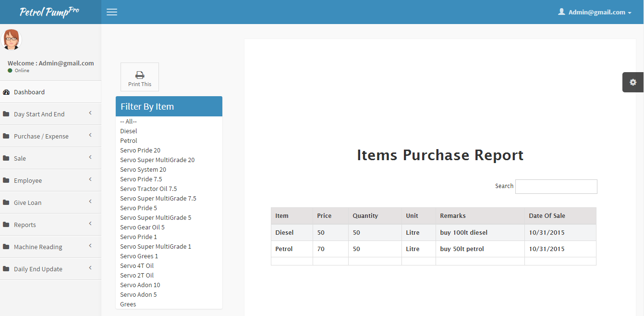Expand the Sale menu chevron
Screen dimensions: 644x316
tap(90, 158)
